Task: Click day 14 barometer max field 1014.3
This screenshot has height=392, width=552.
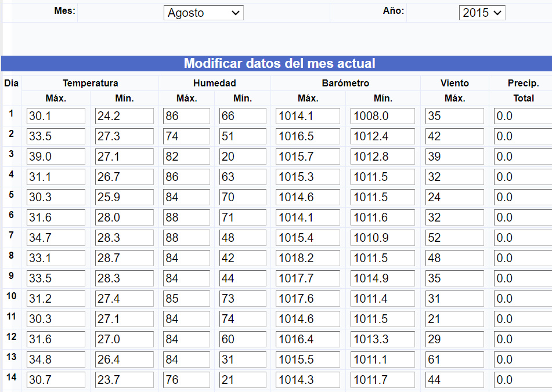Action: point(308,380)
